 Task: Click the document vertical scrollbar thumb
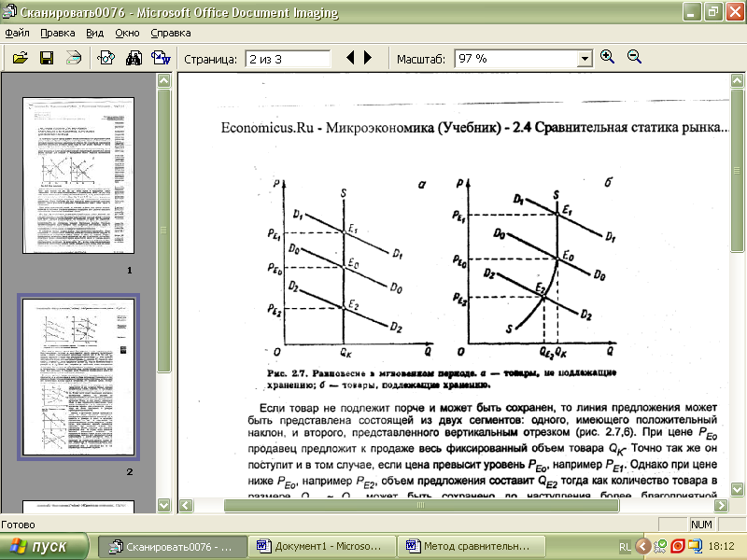pyautogui.click(x=737, y=171)
